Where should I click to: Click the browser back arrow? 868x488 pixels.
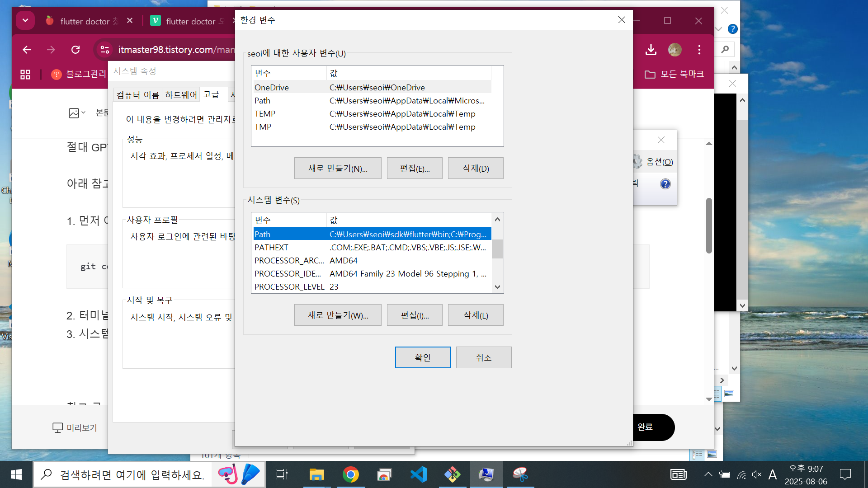pos(27,50)
